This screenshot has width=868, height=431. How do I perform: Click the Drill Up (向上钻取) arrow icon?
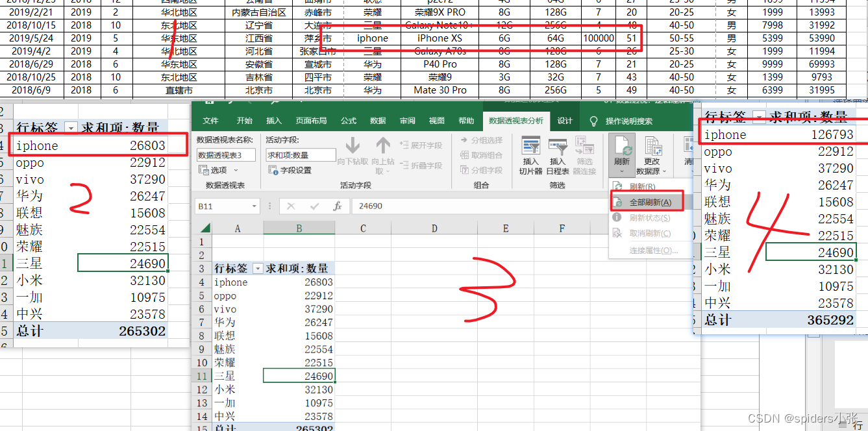pyautogui.click(x=383, y=145)
